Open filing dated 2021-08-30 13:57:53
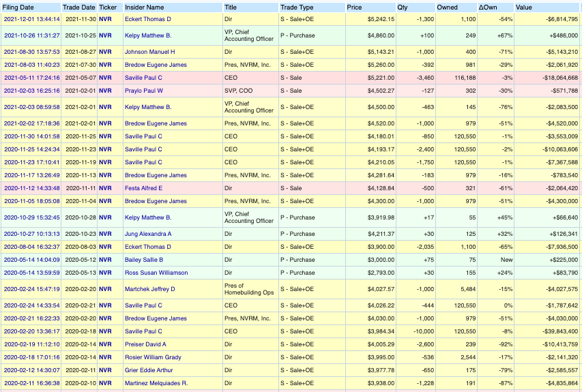582x392 pixels. click(32, 52)
